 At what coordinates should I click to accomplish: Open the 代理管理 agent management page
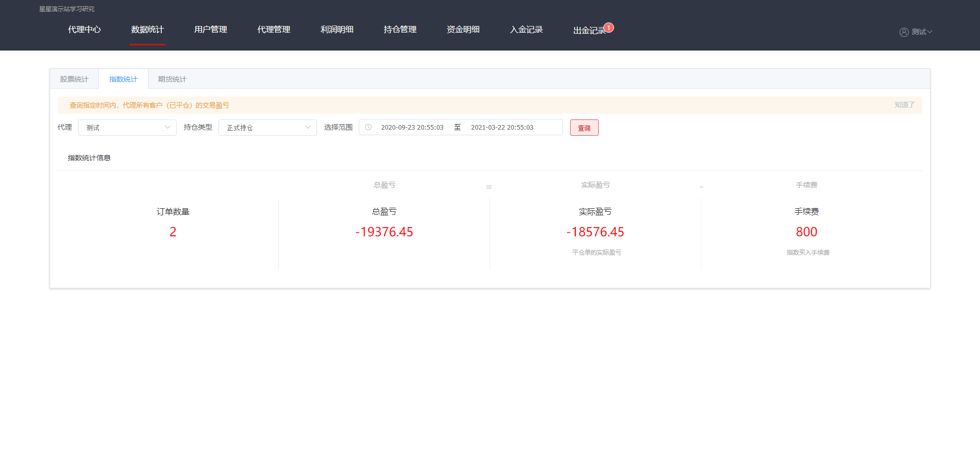(273, 30)
